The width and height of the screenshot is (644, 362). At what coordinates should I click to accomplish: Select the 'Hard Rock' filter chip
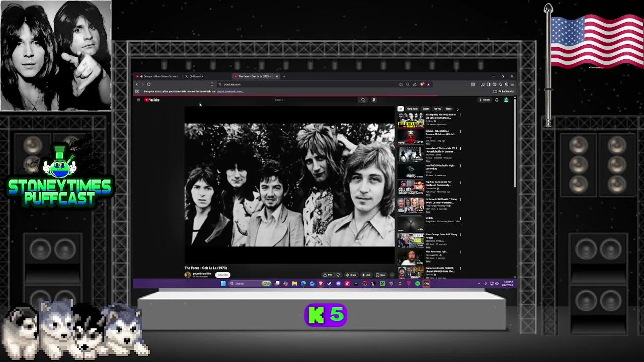tap(412, 109)
